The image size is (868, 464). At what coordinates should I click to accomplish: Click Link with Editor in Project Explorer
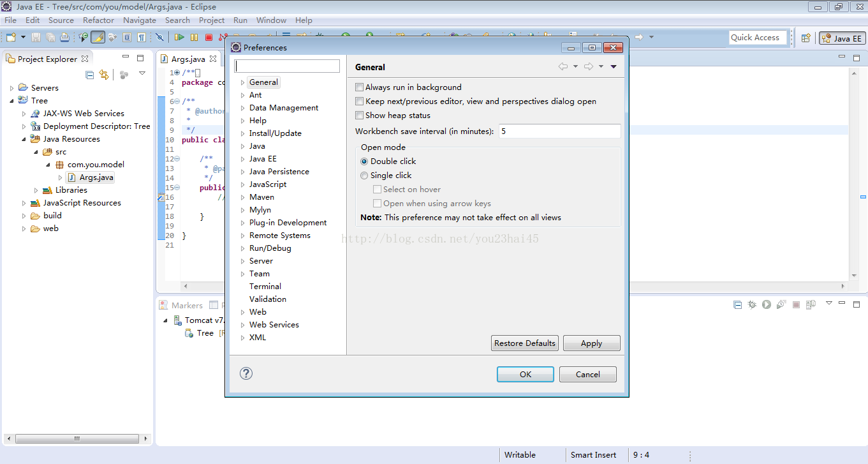[x=104, y=75]
